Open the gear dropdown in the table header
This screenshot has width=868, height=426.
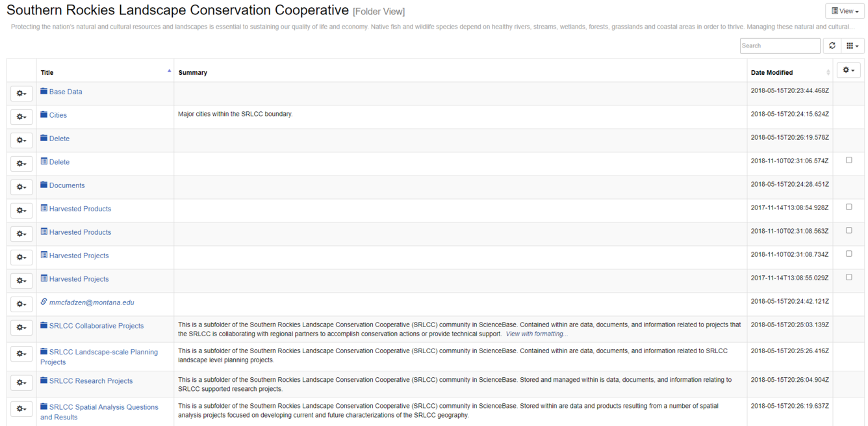tap(849, 70)
